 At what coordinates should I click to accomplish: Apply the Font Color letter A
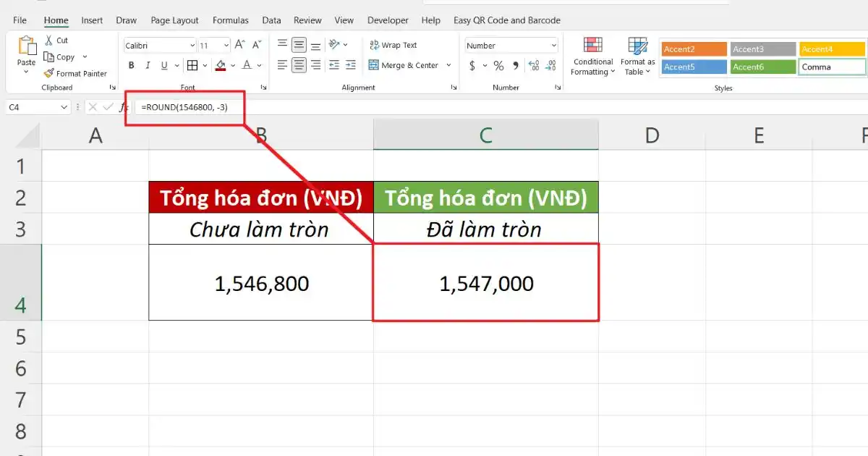247,65
